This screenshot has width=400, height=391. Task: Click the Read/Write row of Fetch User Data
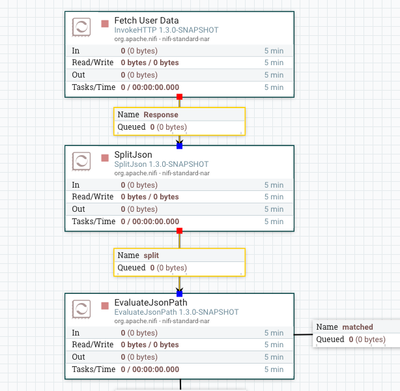179,63
